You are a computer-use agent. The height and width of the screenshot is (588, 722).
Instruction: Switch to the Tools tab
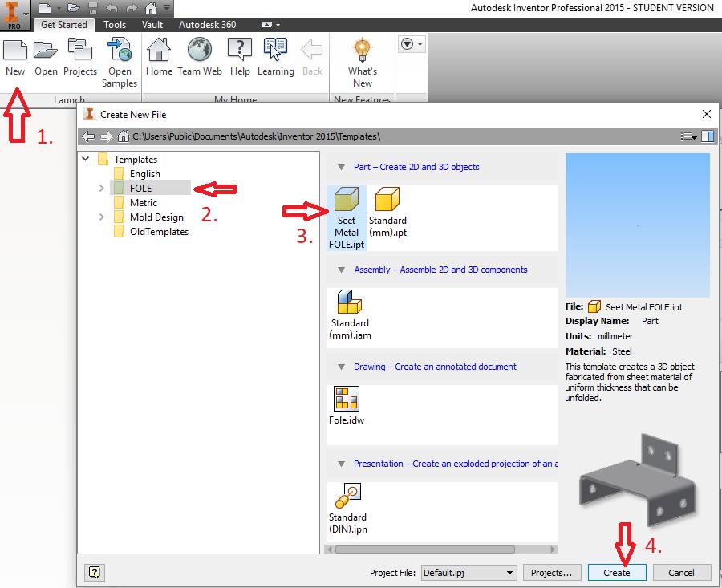[x=115, y=25]
